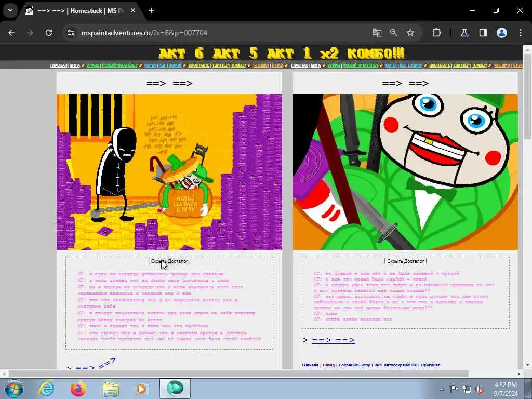This screenshot has width=532, height=399.
Task: Open ПОИСК link above the left panel
Action: [175, 65]
